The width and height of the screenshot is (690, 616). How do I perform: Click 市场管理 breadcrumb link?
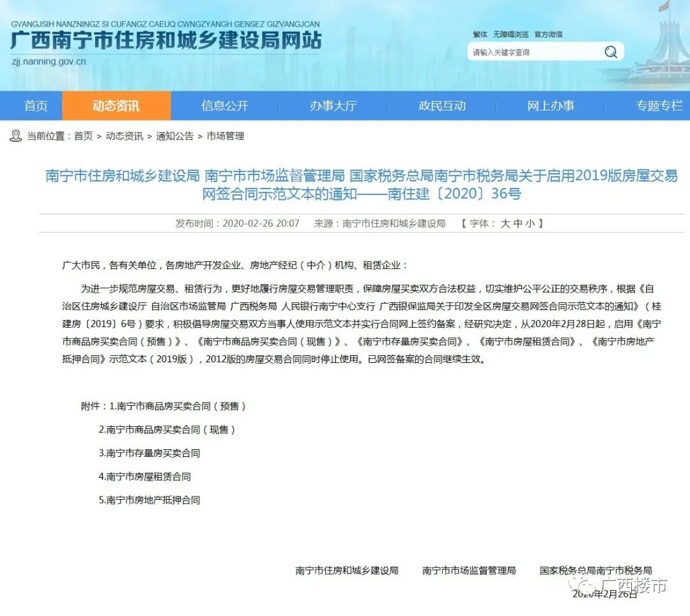[225, 136]
